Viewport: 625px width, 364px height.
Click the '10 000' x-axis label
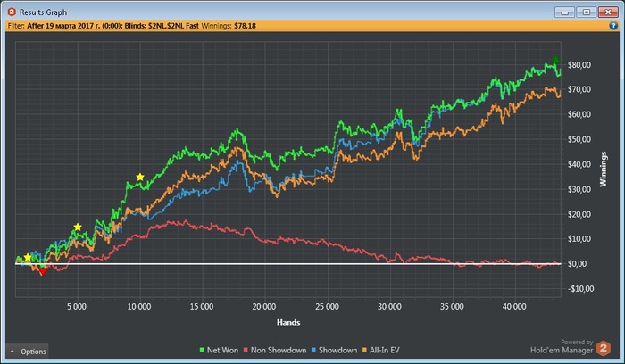pyautogui.click(x=139, y=307)
